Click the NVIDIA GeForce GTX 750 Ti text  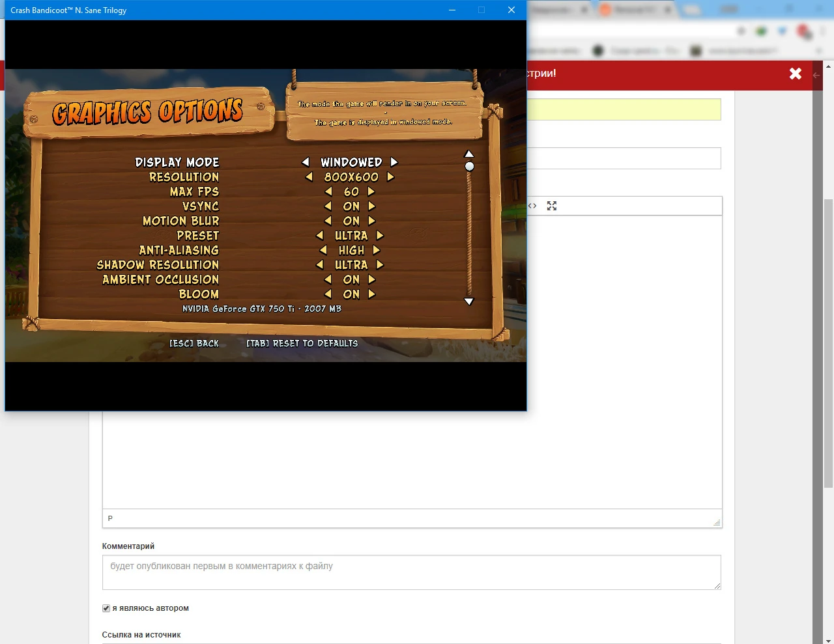pos(262,309)
